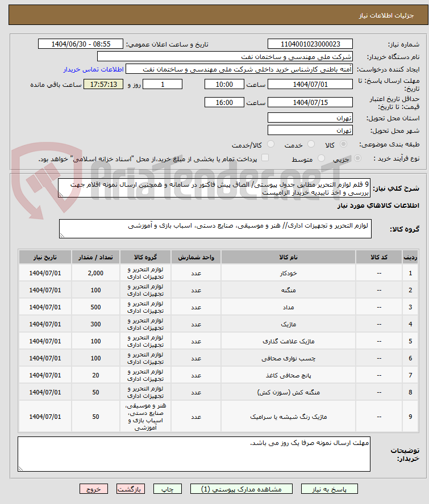This screenshot has height=504, width=429.
Task: Select the جزیی purchase type radio
Action: [357, 158]
